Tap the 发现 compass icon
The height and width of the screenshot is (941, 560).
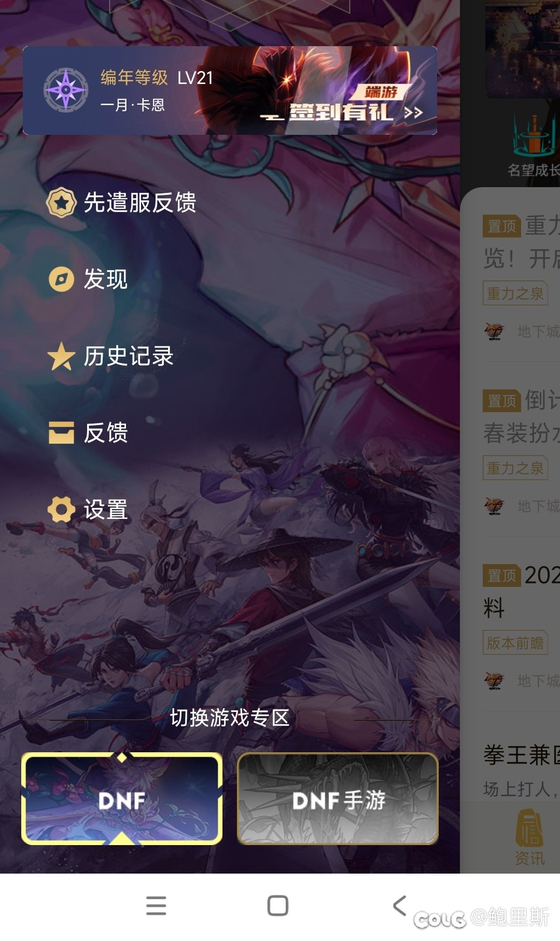pos(61,279)
